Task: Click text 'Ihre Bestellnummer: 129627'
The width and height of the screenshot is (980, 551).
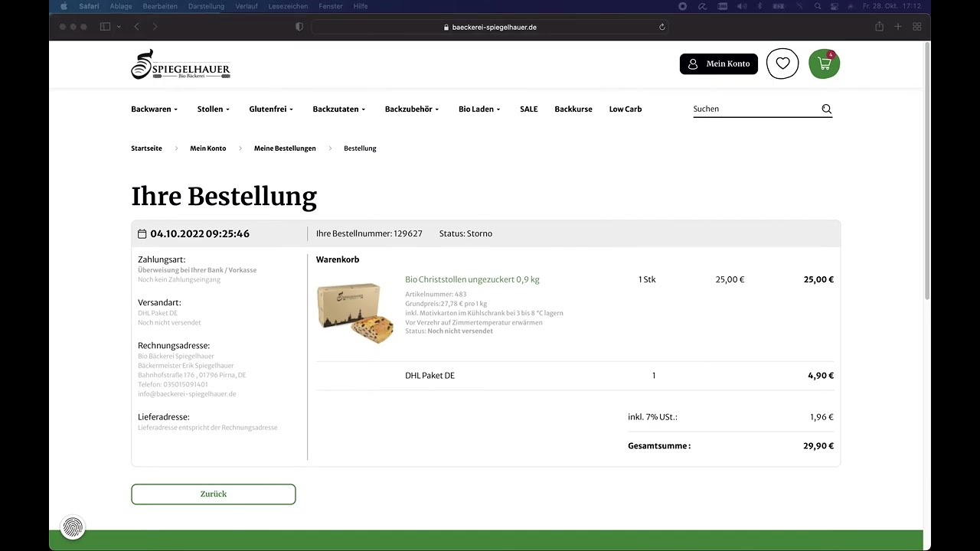Action: pyautogui.click(x=369, y=233)
